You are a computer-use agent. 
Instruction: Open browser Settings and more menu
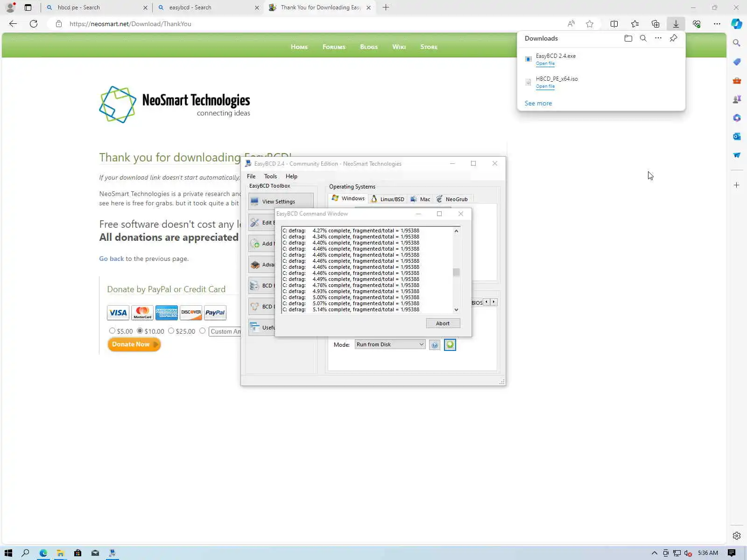point(717,24)
